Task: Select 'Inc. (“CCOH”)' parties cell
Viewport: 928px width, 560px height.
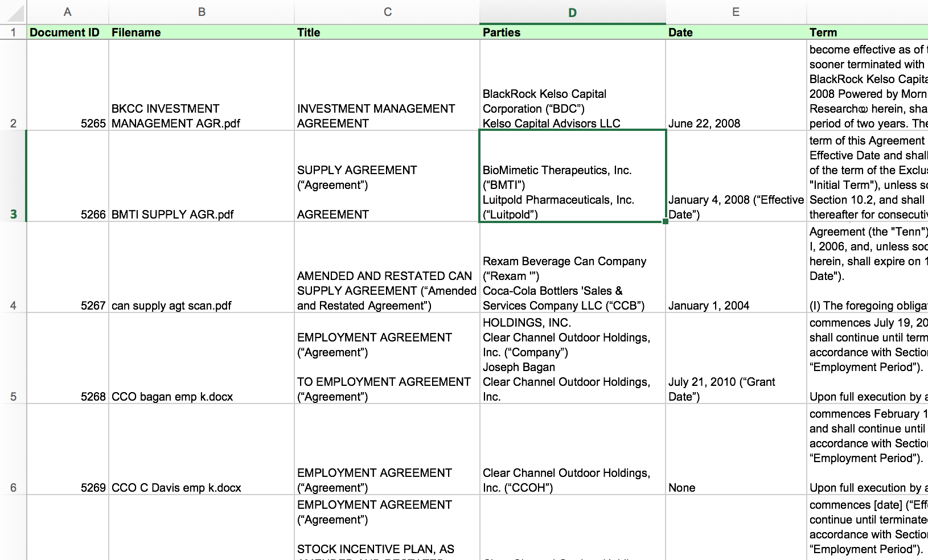Action: coord(573,450)
